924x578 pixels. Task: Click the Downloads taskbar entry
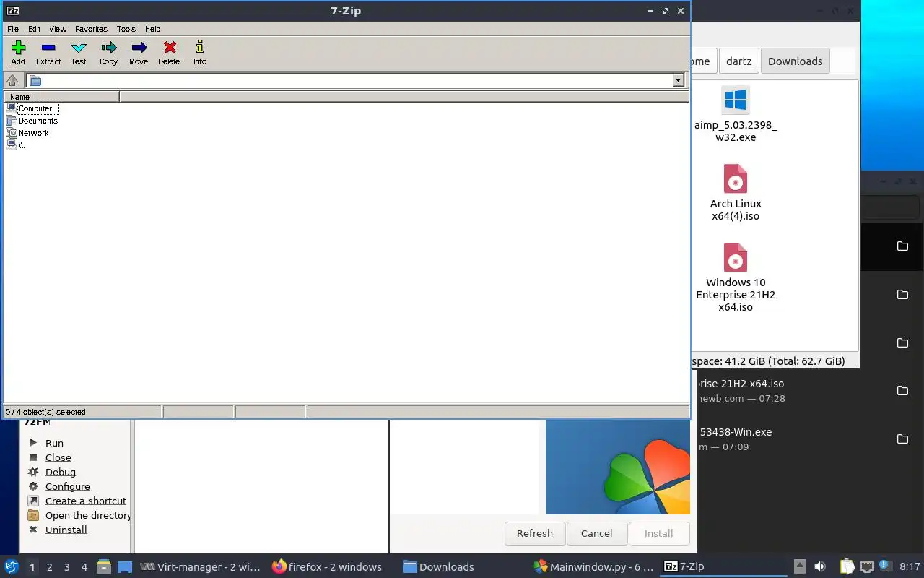click(x=438, y=567)
